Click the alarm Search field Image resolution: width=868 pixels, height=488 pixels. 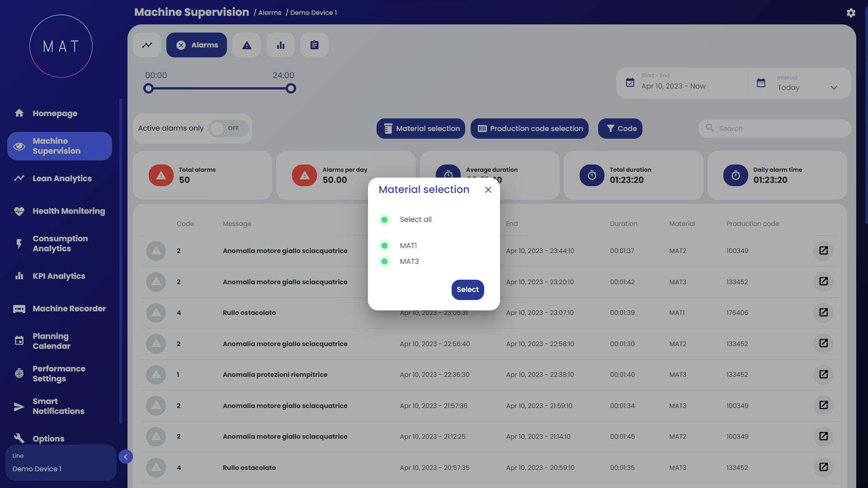tap(774, 129)
